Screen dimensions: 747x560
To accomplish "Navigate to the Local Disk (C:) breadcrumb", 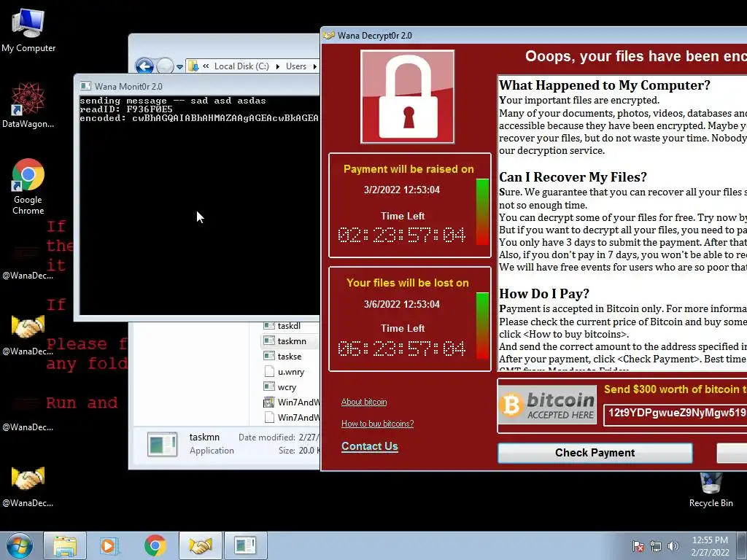I will [x=241, y=66].
